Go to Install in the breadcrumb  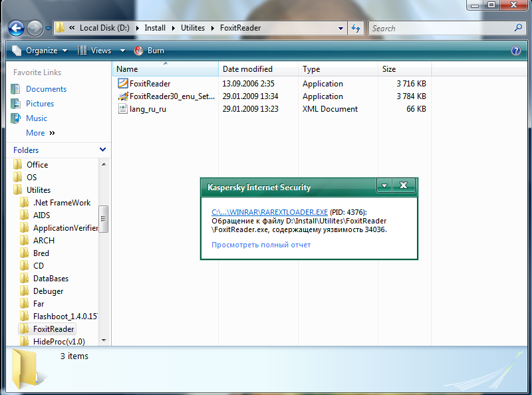155,28
